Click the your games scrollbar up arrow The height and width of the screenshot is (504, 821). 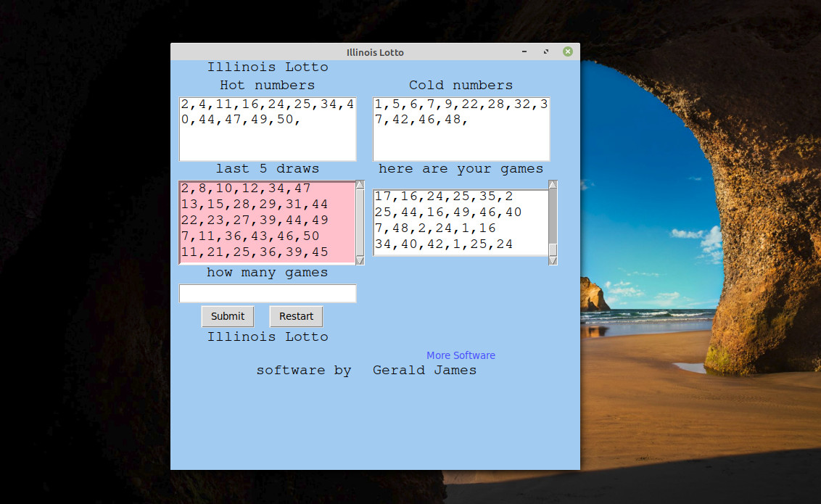coord(553,185)
